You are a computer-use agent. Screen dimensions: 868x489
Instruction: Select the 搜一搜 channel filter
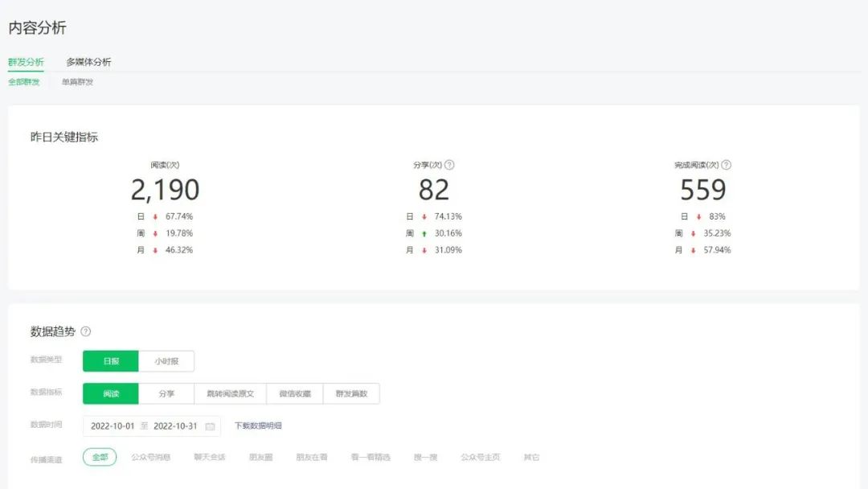coord(425,457)
